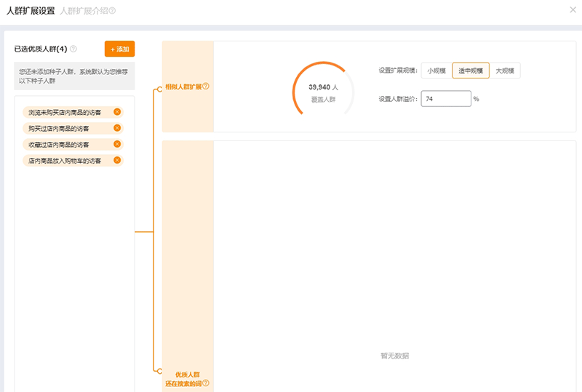Viewport: 582px width, 392px height.
Task: Remove the 购买过店内商品的访客 tag
Action: coord(117,128)
